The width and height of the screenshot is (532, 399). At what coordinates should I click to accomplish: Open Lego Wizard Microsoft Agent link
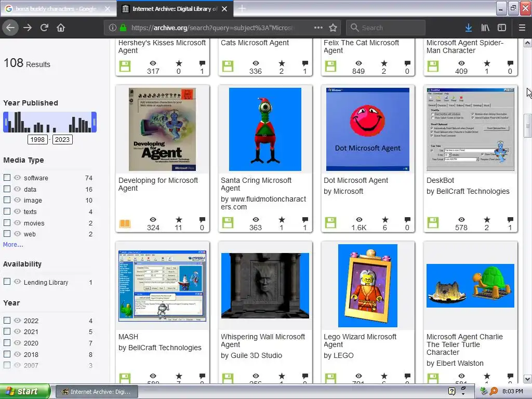point(360,340)
